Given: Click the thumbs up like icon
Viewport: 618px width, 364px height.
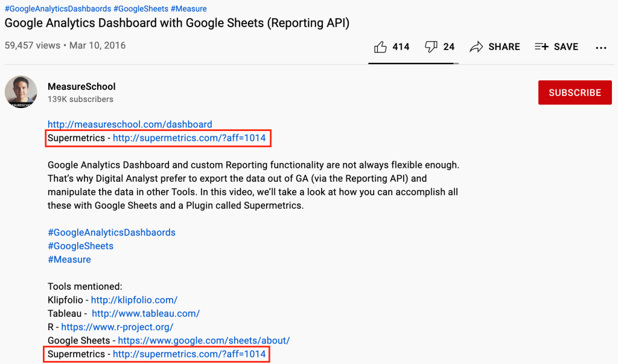Looking at the screenshot, I should pyautogui.click(x=380, y=47).
